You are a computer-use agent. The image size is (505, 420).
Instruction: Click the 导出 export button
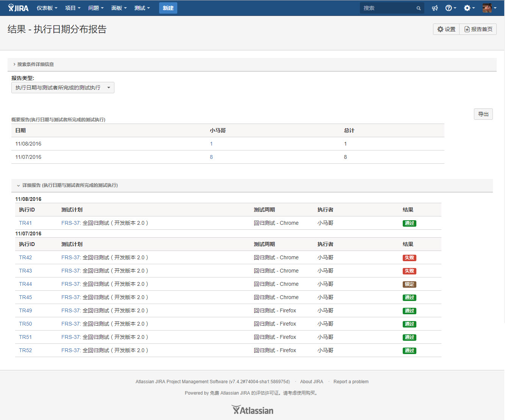tap(483, 114)
